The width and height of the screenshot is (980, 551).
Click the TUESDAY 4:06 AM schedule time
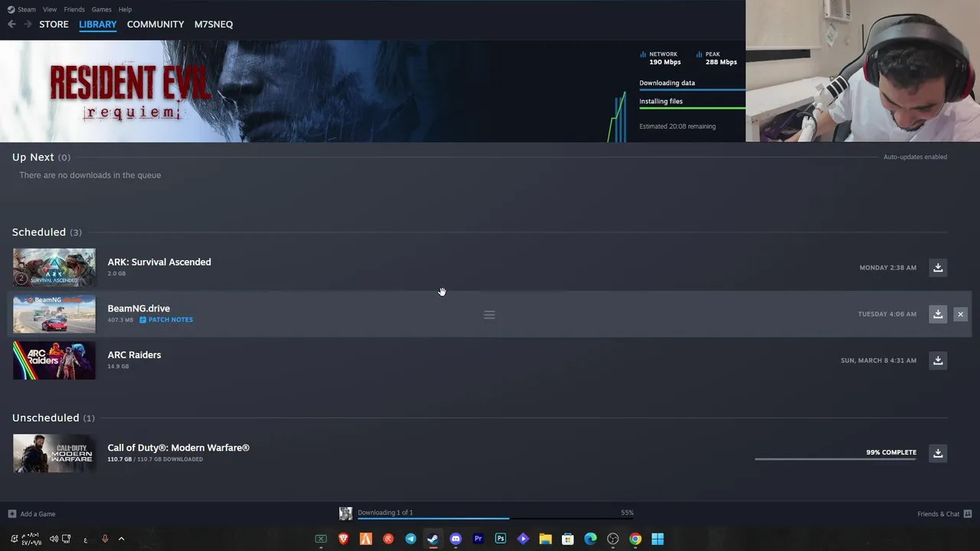887,315
